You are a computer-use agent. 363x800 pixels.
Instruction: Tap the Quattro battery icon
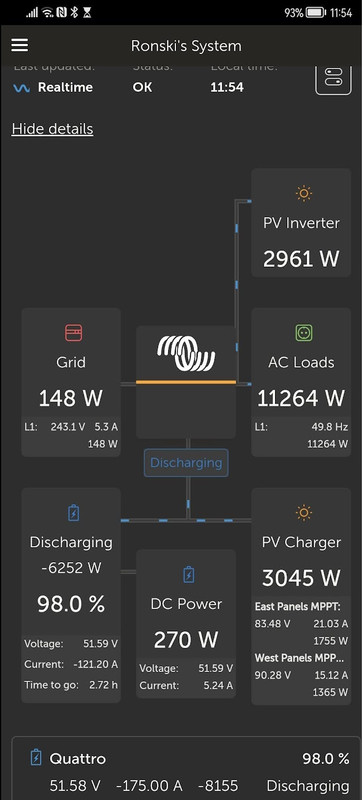36,758
